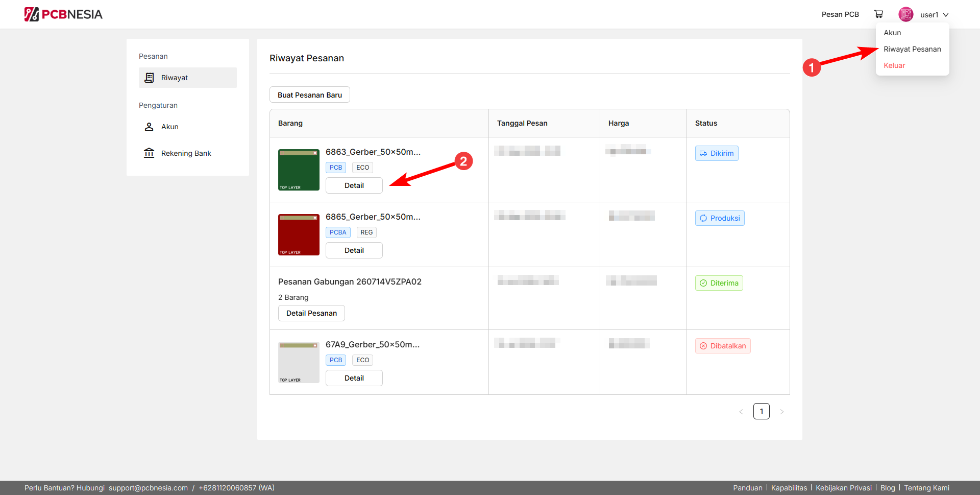Click the user1 avatar icon
This screenshot has height=495, width=980.
point(906,14)
